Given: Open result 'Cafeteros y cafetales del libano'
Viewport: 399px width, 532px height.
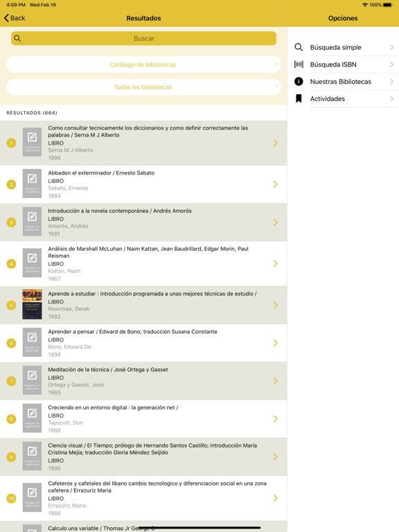Looking at the screenshot, I should [x=143, y=499].
